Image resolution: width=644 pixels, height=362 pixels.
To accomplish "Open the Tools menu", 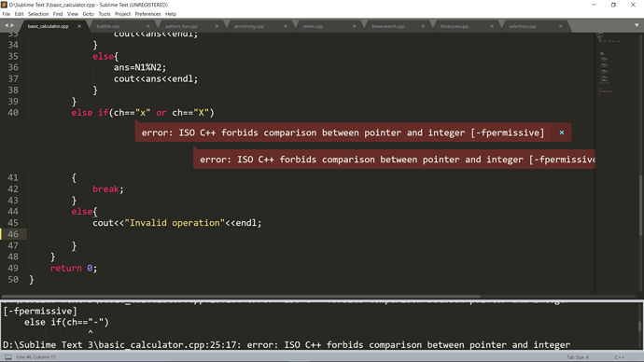I will [105, 14].
